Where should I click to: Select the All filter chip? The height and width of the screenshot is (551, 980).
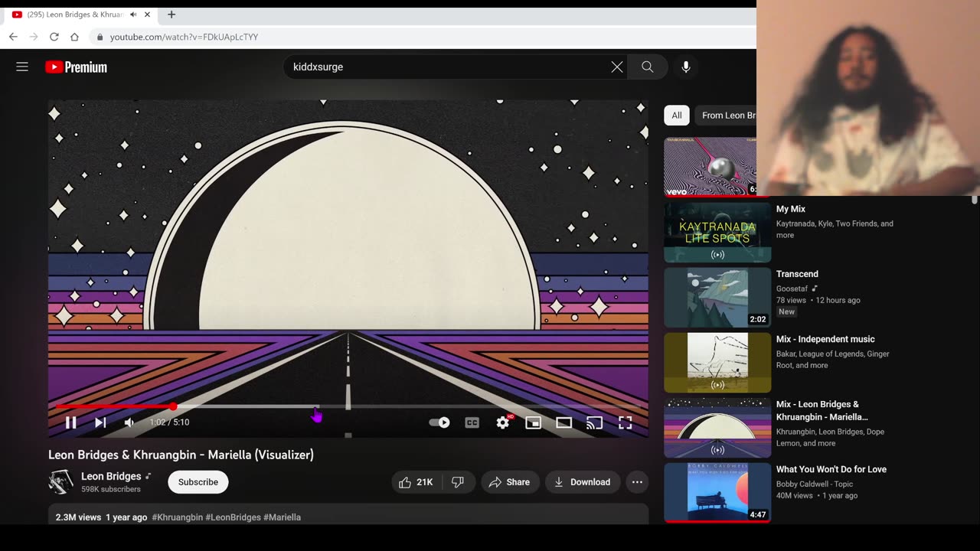(677, 116)
